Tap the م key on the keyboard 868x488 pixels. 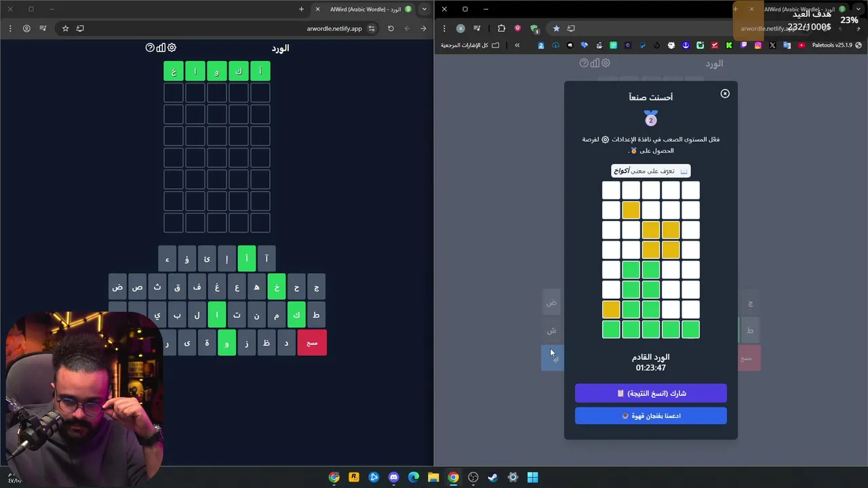pyautogui.click(x=277, y=315)
